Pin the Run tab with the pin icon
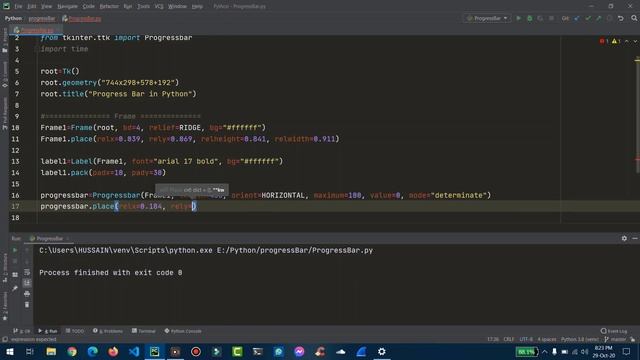 15,288
